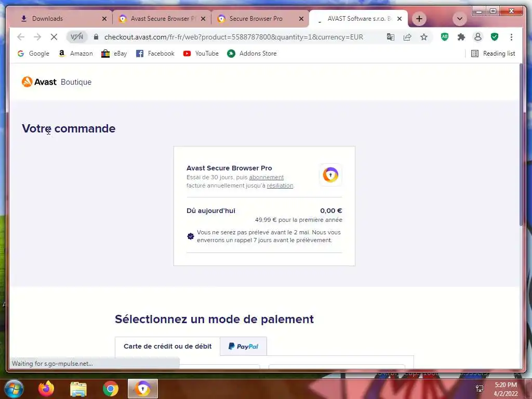Open the Google bookmark
532x399 pixels.
tap(33, 54)
